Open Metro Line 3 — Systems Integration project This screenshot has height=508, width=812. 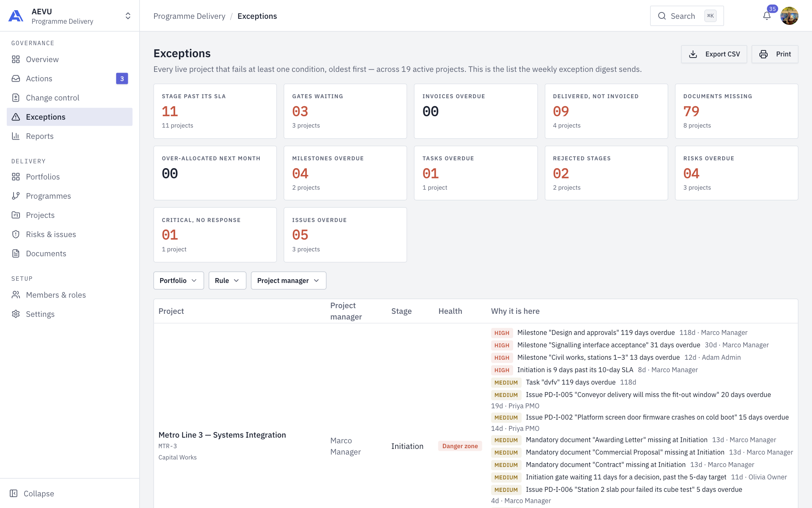coord(222,435)
